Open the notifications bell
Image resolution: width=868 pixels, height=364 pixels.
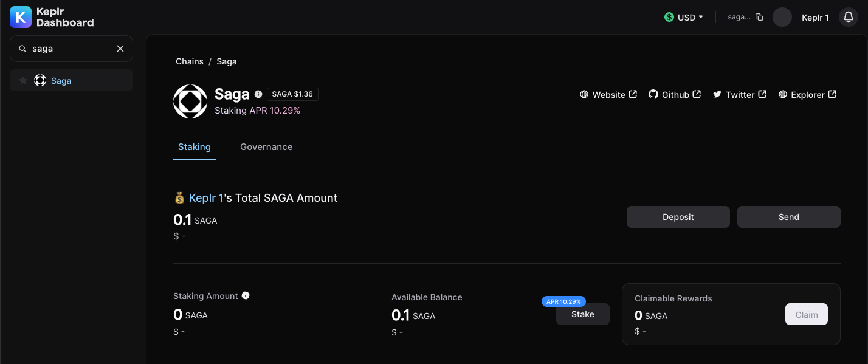click(x=849, y=17)
